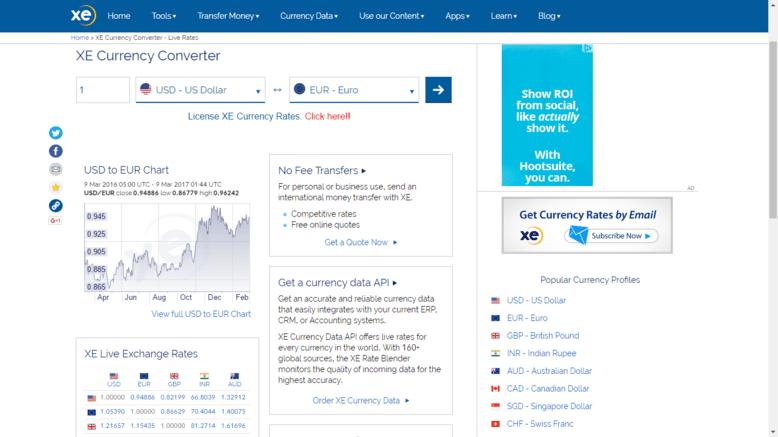Share page by email icon
Viewport: 778px width, 437px height.
click(56, 169)
